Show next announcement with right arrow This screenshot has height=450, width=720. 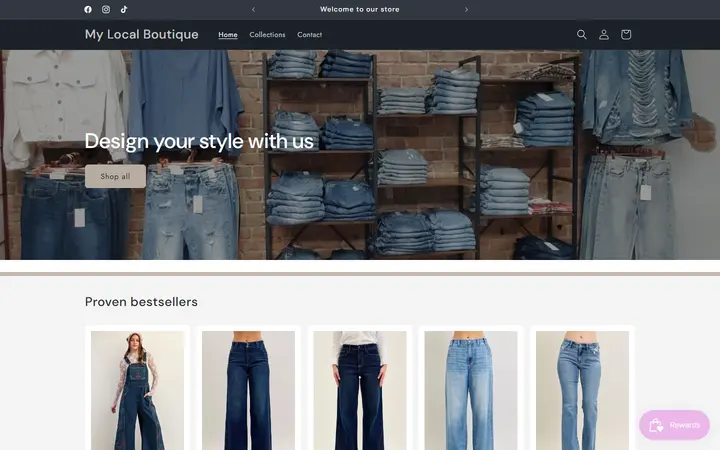(467, 9)
